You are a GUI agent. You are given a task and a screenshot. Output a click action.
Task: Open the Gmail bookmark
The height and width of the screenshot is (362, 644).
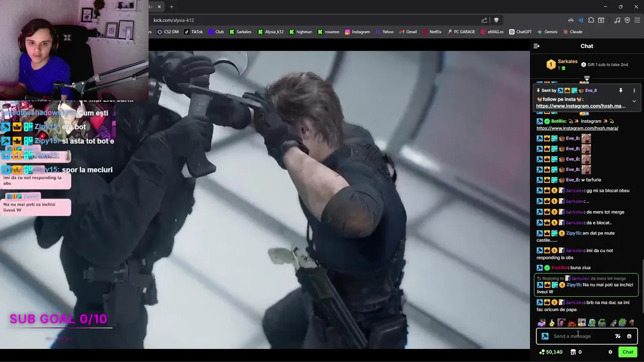pos(408,32)
